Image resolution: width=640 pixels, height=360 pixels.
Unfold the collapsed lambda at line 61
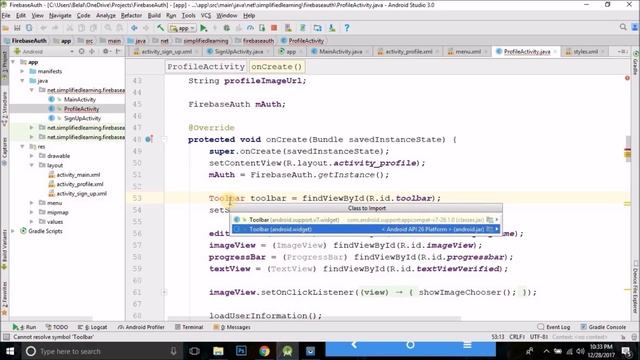(x=164, y=292)
